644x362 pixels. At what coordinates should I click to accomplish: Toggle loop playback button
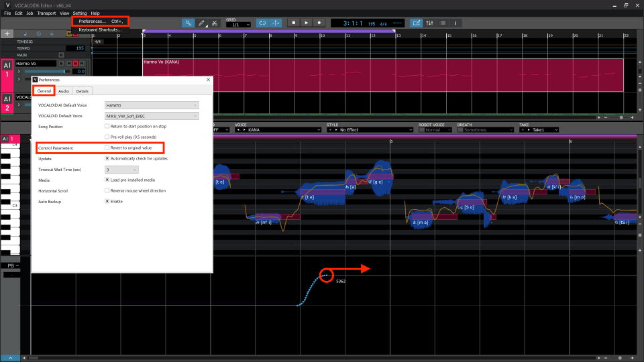pos(262,23)
